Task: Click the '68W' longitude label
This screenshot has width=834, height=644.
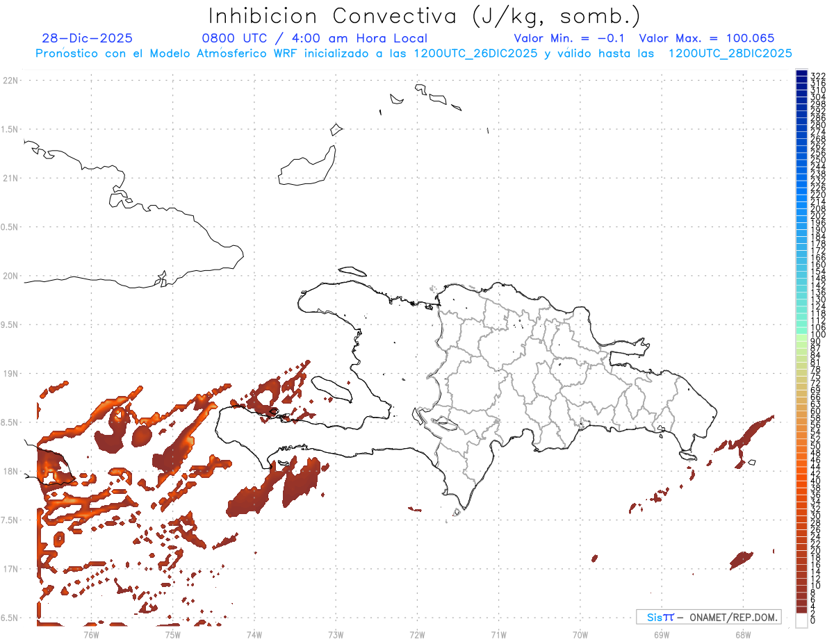Action: coord(743,634)
